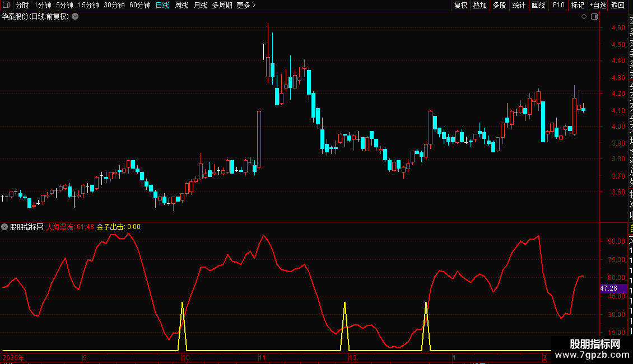
Task: Click the 华泰股份(日线.前复权) chart title
Action: [x=35, y=17]
